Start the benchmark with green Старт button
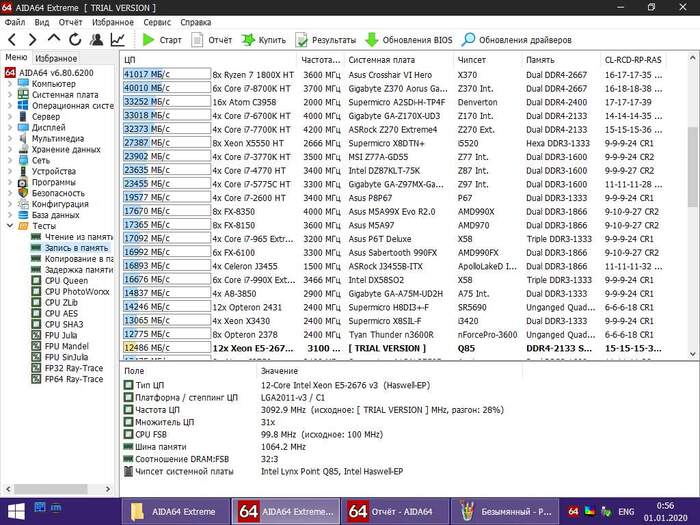Viewport: 700px width, 525px height. (161, 40)
